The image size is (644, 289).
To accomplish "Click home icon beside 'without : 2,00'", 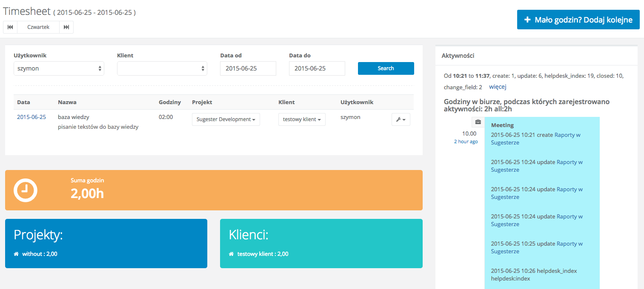I will tap(16, 254).
